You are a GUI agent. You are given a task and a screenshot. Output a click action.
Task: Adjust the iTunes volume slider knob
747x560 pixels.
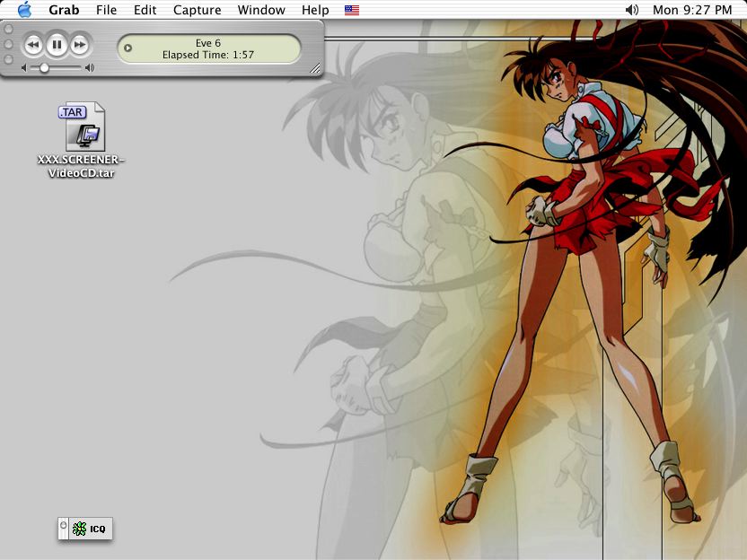(x=44, y=68)
